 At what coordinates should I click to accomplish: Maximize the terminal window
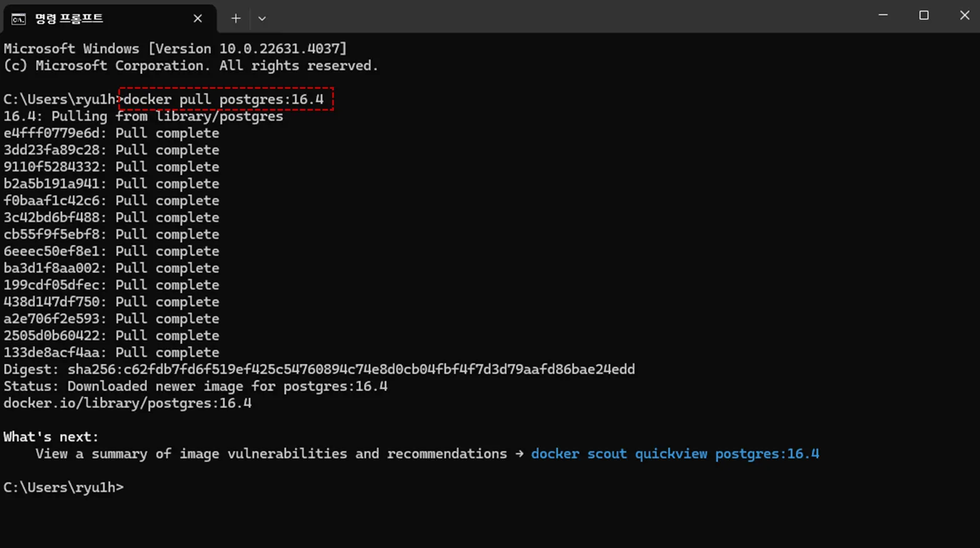coord(924,15)
